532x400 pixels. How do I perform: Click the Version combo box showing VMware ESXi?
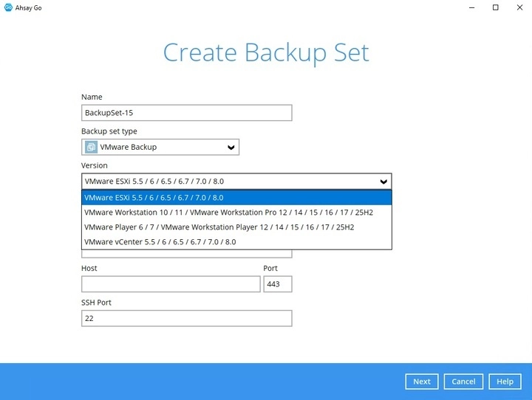click(x=236, y=182)
